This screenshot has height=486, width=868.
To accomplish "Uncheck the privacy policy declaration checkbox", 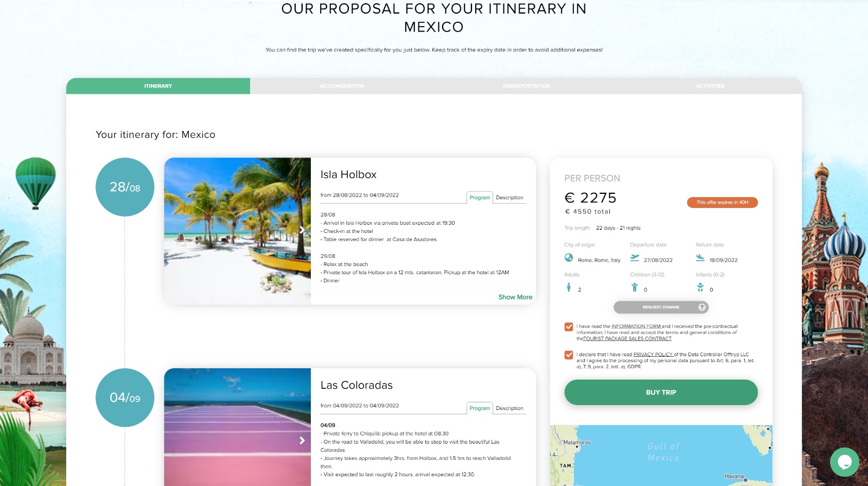I will click(569, 355).
